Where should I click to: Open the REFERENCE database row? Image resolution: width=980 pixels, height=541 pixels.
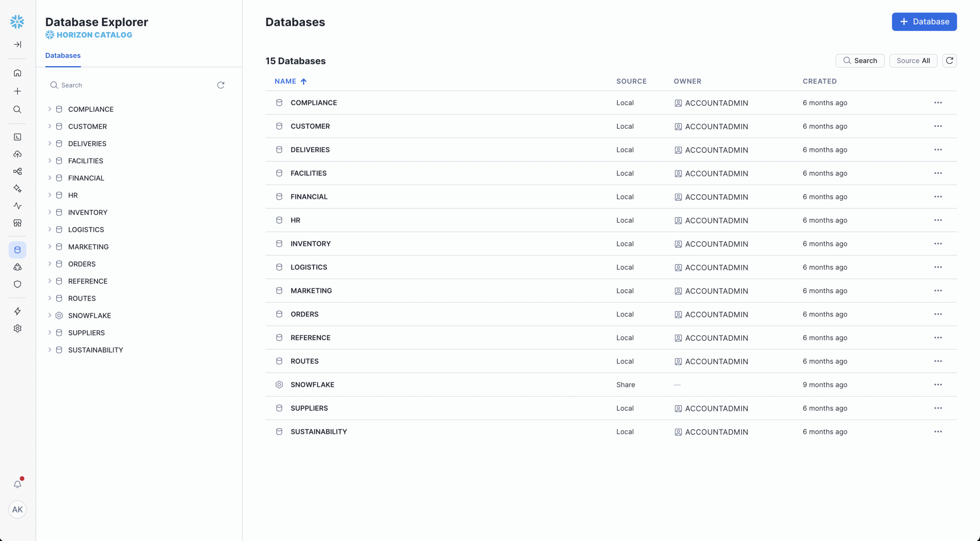coord(611,337)
